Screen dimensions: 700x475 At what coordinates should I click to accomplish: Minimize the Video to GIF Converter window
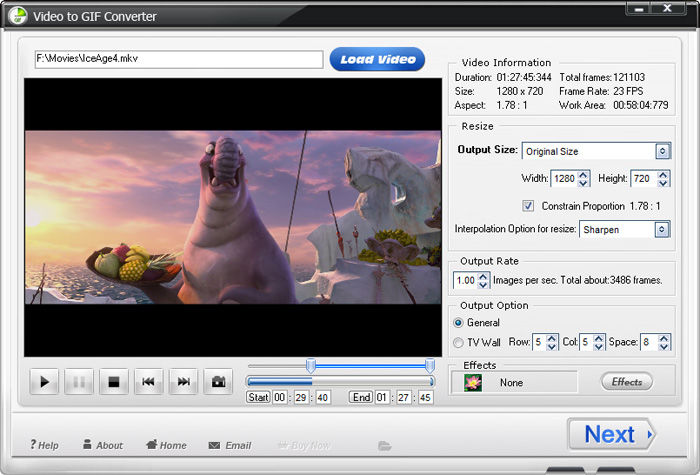tap(640, 8)
